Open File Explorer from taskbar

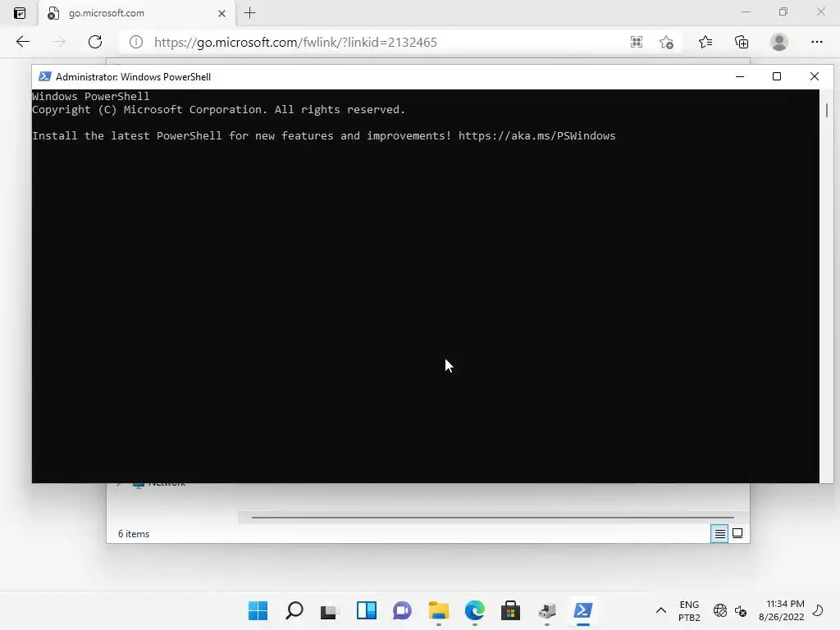click(439, 610)
